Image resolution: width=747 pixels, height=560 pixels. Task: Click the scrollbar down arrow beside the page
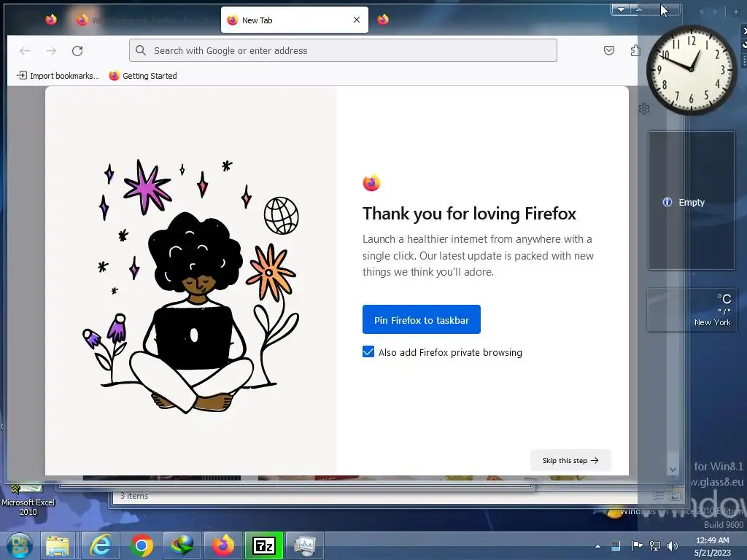click(x=672, y=470)
